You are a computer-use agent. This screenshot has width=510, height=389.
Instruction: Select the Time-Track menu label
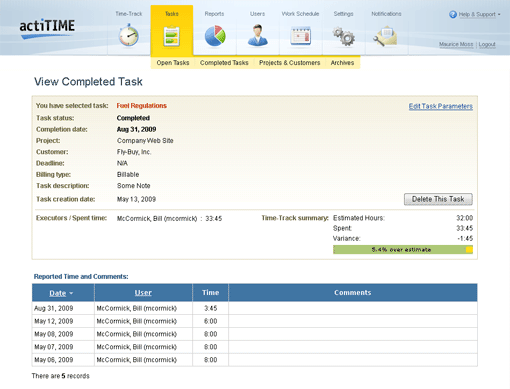point(129,14)
